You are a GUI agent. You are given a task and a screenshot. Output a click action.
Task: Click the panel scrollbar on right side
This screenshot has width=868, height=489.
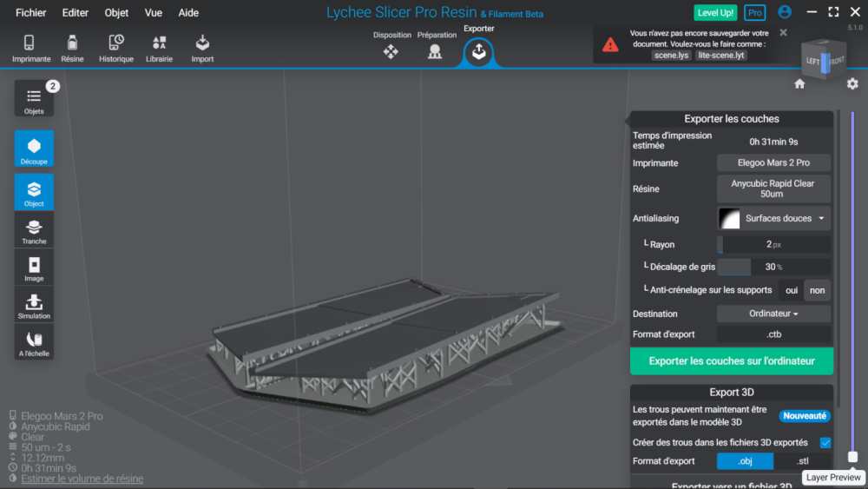coord(839,259)
